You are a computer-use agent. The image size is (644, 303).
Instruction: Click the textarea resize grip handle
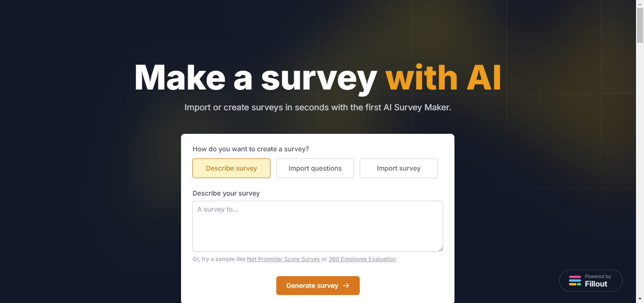click(441, 249)
